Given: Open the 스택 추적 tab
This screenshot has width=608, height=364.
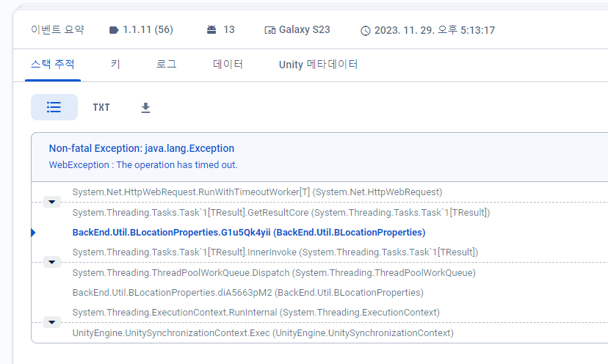Looking at the screenshot, I should point(53,65).
